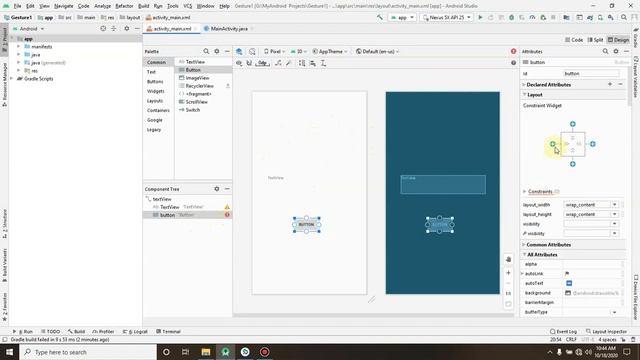Open Component Tree settings gear
640x360 pixels.
point(217,189)
